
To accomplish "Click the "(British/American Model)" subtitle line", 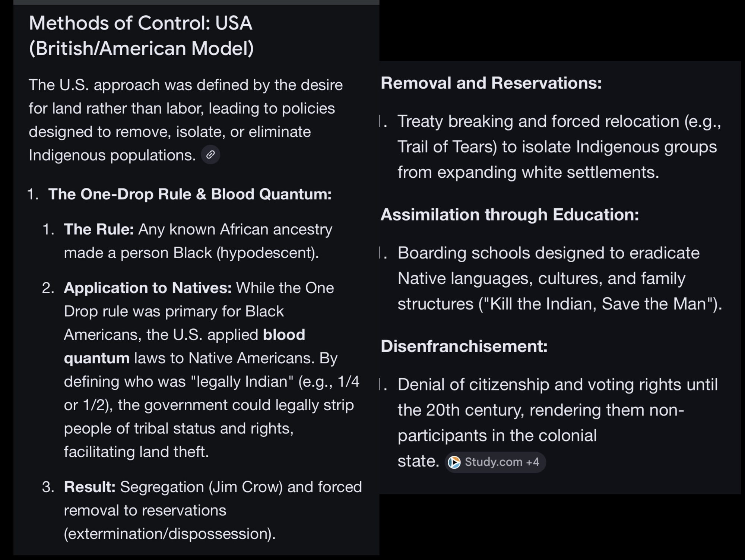I will pos(141,48).
